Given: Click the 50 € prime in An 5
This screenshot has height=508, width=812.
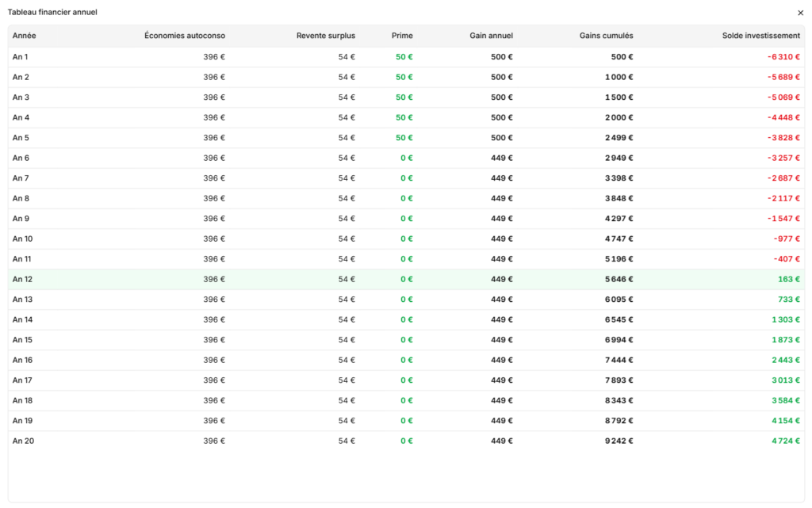Looking at the screenshot, I should pyautogui.click(x=404, y=138).
